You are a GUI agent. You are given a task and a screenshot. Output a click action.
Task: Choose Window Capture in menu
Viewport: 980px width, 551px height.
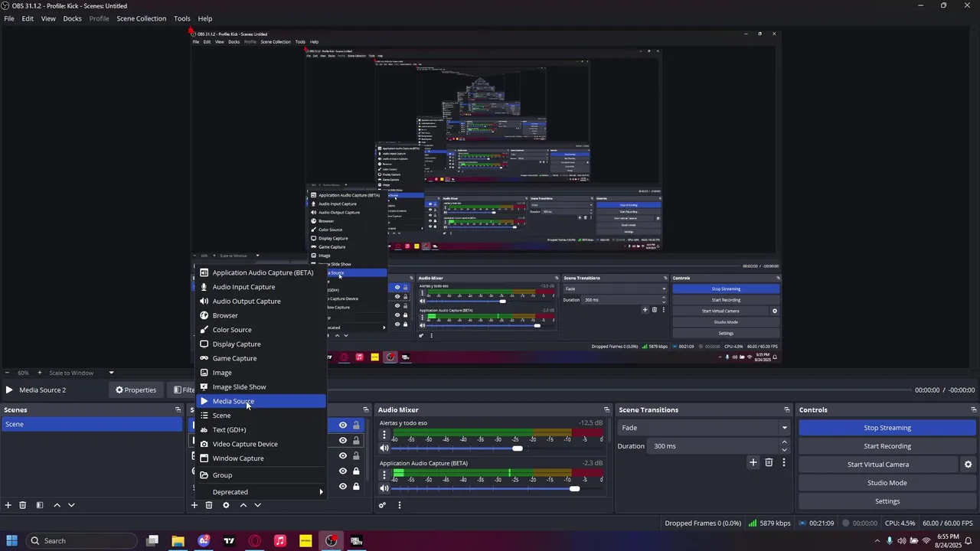tap(261, 458)
